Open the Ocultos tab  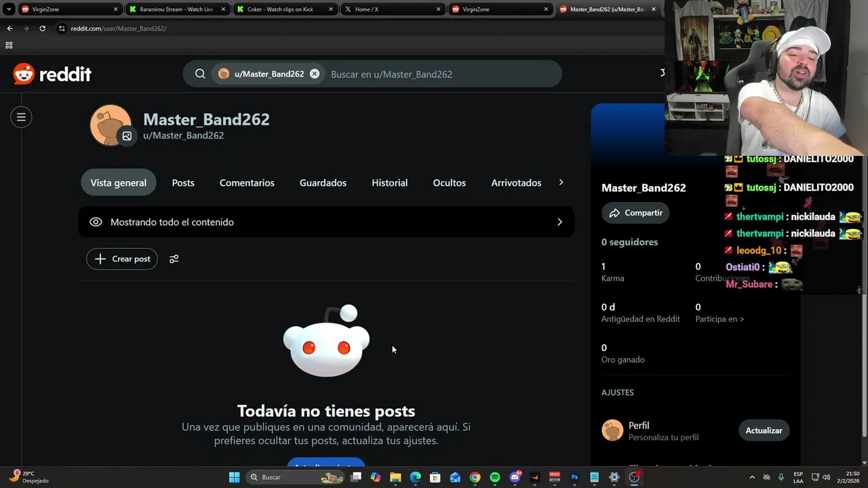click(450, 183)
